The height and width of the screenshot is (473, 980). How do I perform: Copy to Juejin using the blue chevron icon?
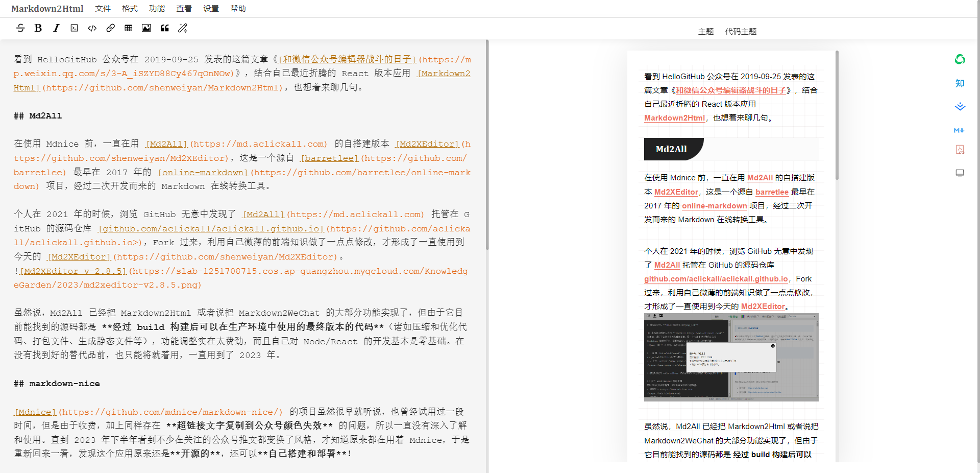(x=960, y=107)
